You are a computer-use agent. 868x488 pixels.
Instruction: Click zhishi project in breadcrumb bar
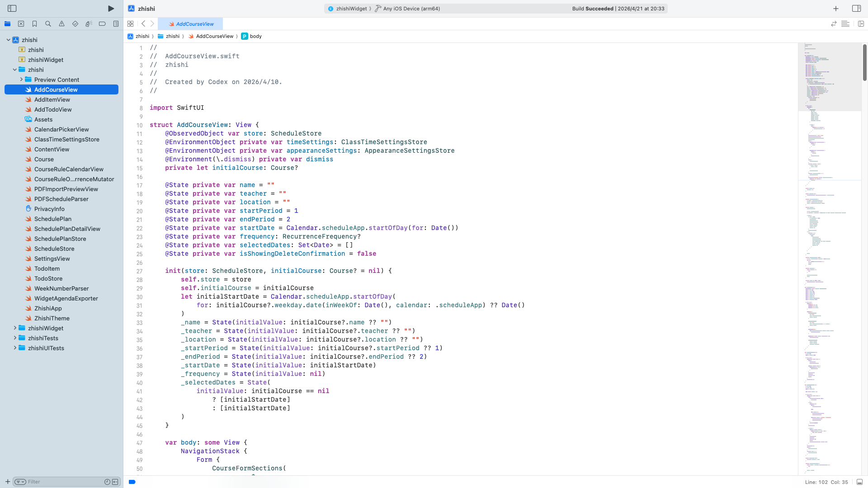click(138, 36)
